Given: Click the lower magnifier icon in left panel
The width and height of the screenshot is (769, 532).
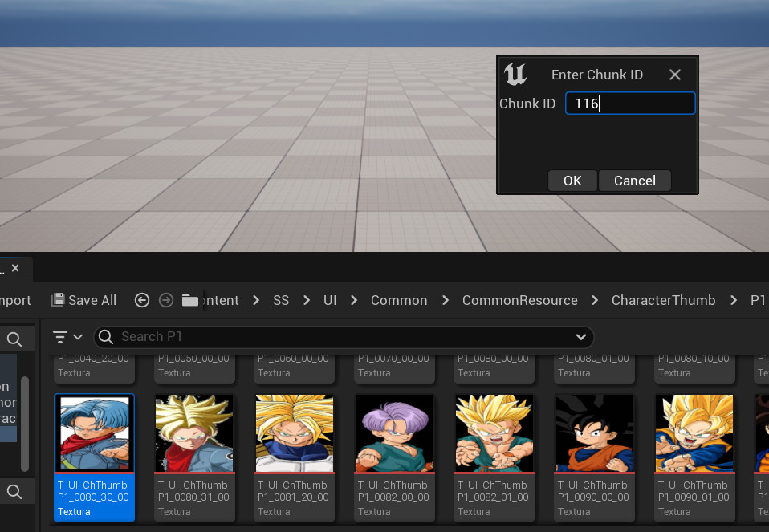Looking at the screenshot, I should (14, 491).
